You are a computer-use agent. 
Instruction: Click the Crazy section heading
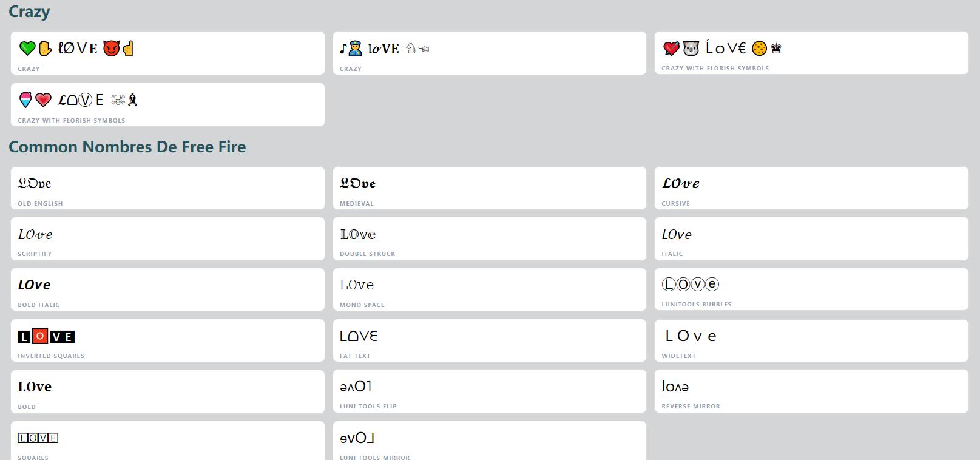(x=29, y=12)
